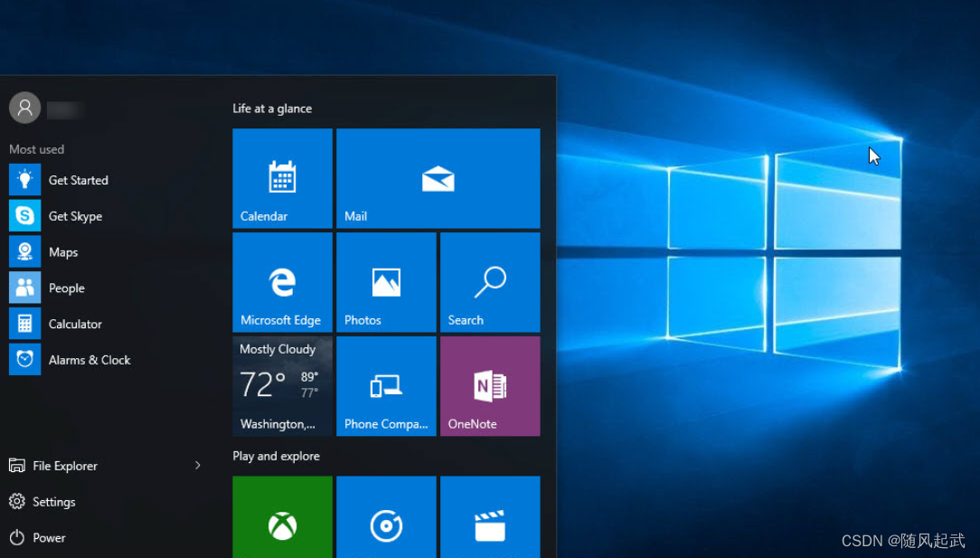Select the Maps label
The width and height of the screenshot is (980, 558).
[x=63, y=252]
